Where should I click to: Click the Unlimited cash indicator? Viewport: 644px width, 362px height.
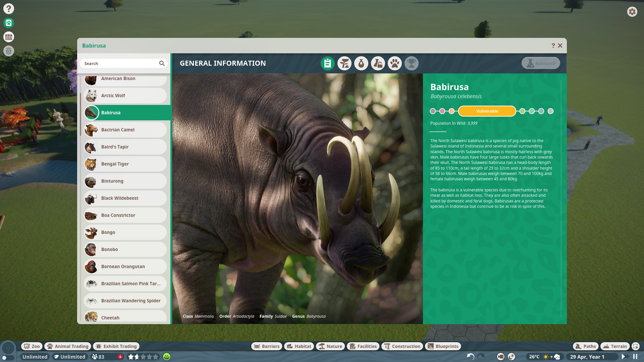(x=35, y=357)
